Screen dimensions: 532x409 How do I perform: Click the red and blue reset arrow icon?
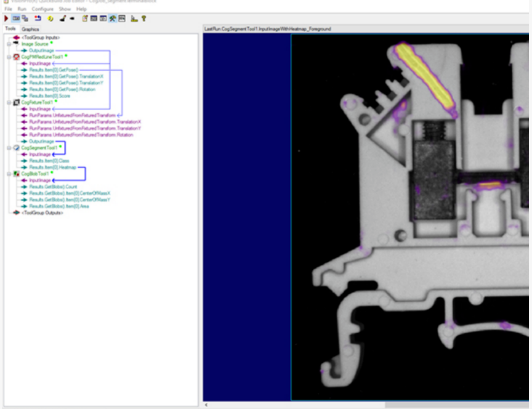point(38,19)
